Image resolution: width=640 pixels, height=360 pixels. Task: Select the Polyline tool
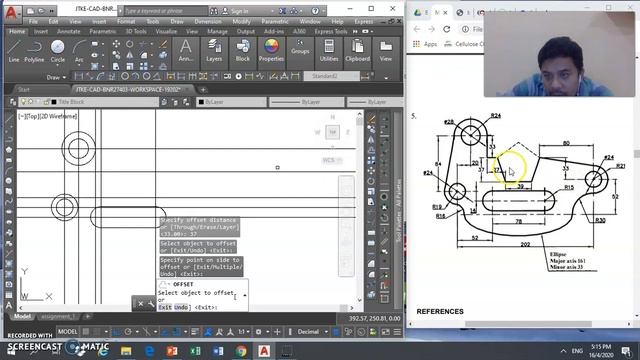(x=34, y=51)
